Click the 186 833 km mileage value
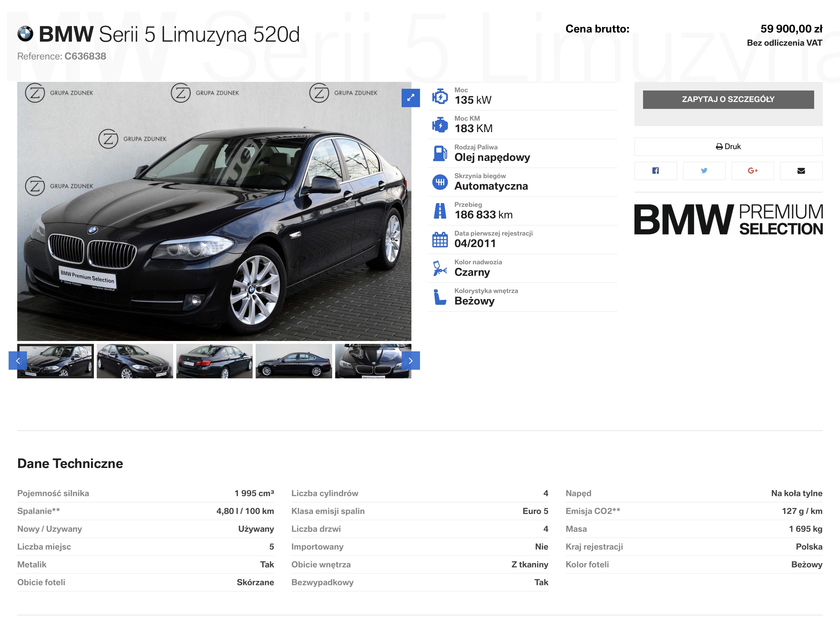Screen dimensions: 840x632 [x=483, y=215]
